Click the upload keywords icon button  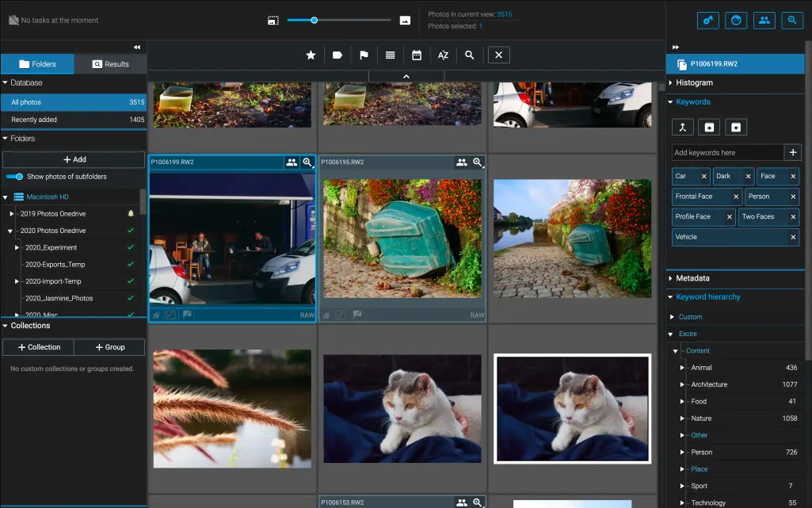(x=709, y=128)
